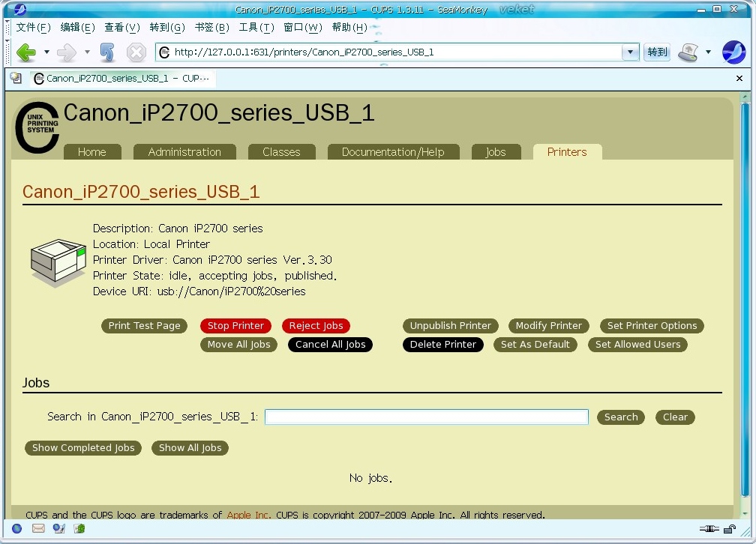
Task: Click the CUPS Unix Printing System logo
Action: [37, 127]
